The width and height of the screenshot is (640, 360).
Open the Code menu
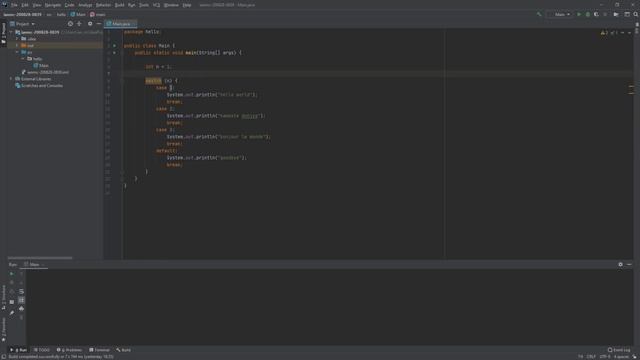point(70,5)
